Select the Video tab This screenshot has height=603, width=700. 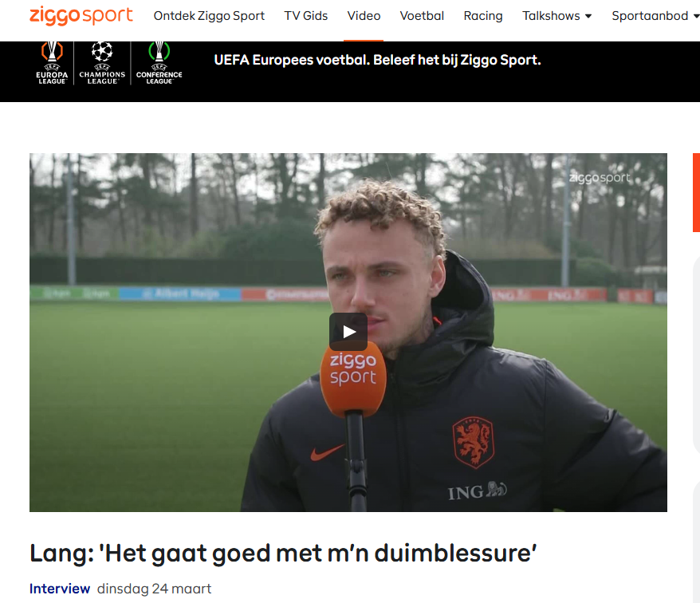[x=364, y=16]
